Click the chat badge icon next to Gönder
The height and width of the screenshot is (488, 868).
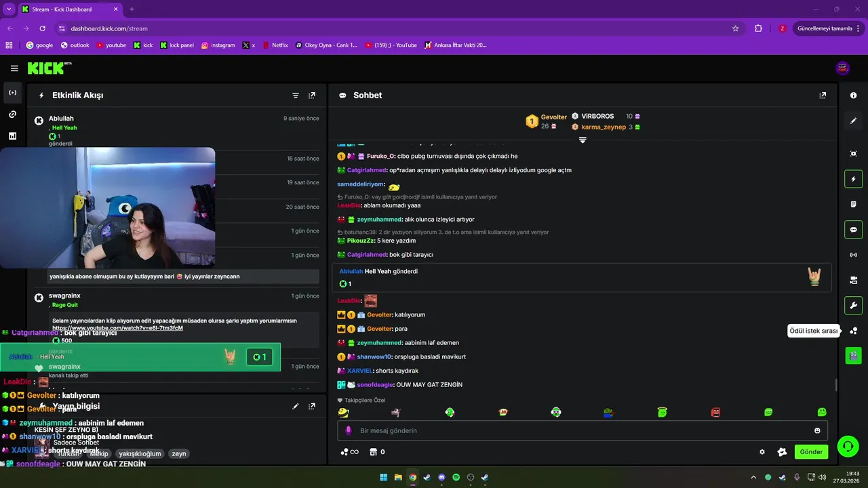click(x=782, y=452)
